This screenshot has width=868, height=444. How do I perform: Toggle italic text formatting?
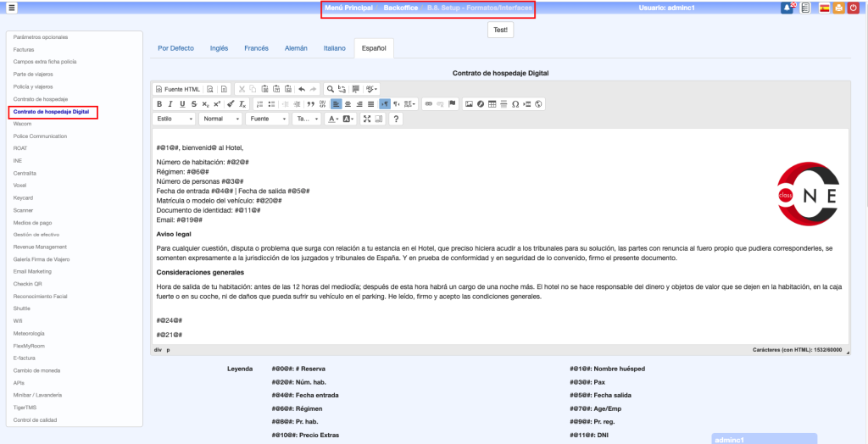(x=170, y=103)
